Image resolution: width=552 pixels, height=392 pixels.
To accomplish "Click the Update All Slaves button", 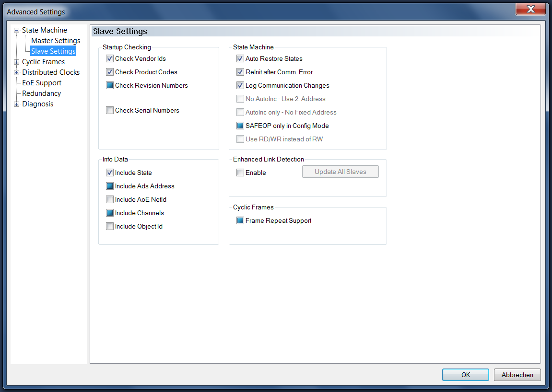I will tap(341, 172).
